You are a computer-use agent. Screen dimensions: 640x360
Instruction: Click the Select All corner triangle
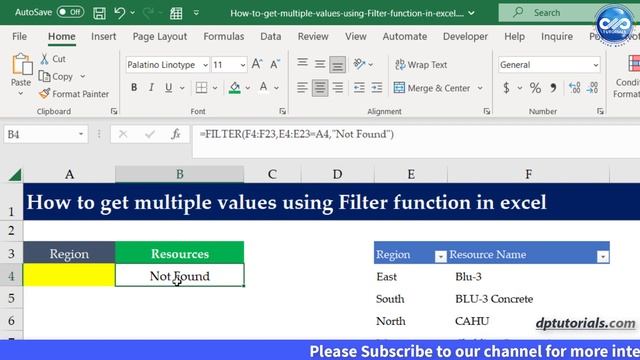pyautogui.click(x=15, y=175)
